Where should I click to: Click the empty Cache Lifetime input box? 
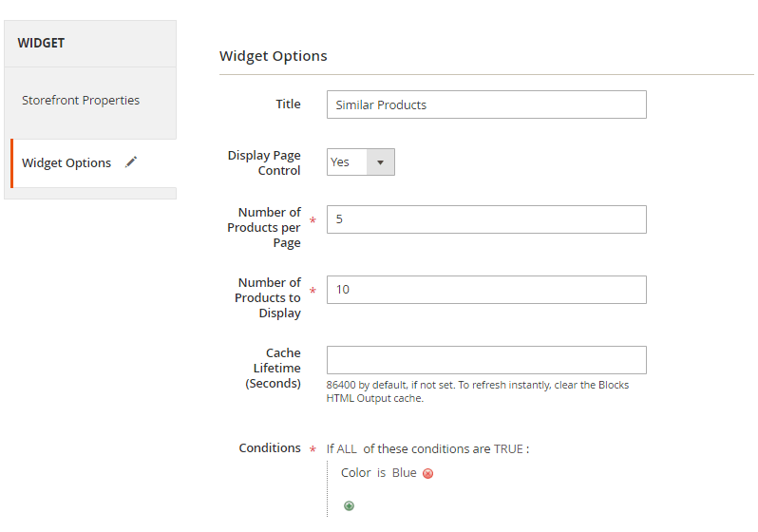pyautogui.click(x=486, y=360)
